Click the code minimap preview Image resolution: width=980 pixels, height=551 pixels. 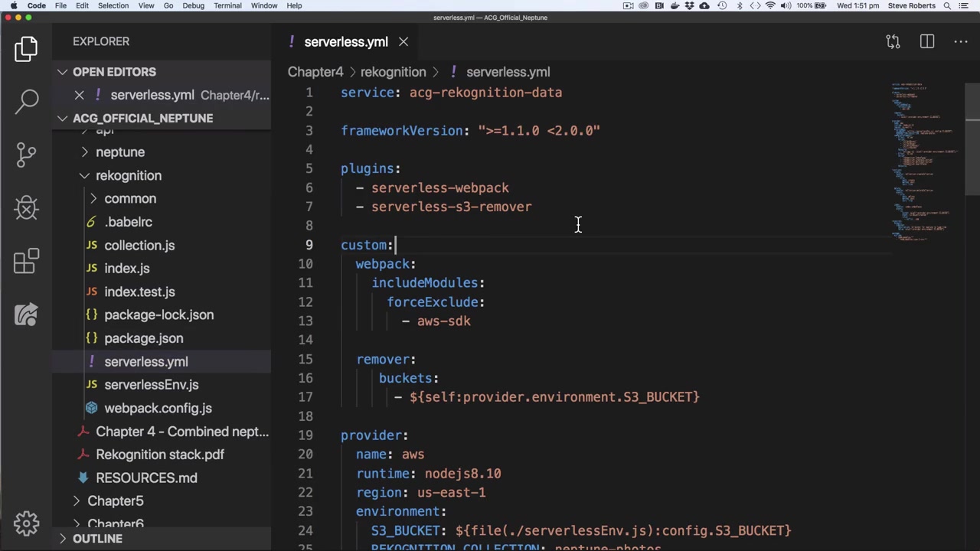click(x=923, y=161)
